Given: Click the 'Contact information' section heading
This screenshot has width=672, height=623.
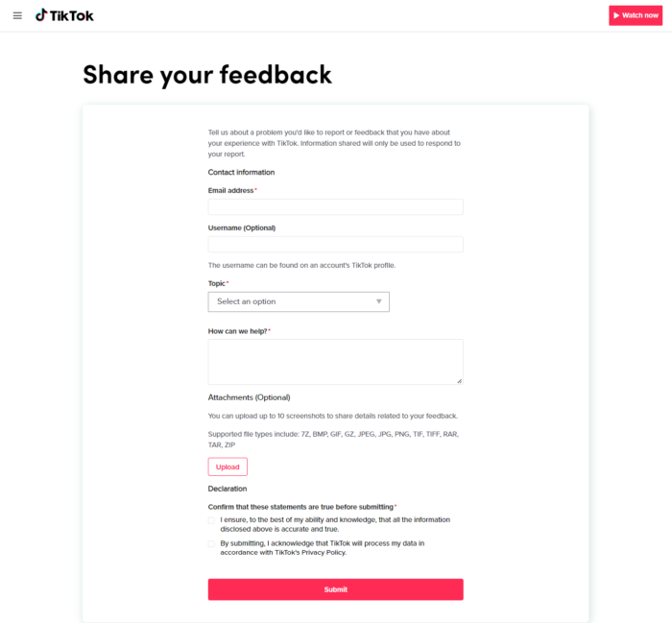Looking at the screenshot, I should [241, 172].
